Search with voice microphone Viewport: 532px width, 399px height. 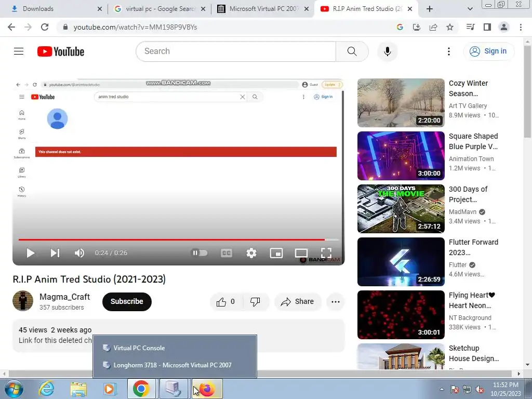click(x=388, y=51)
